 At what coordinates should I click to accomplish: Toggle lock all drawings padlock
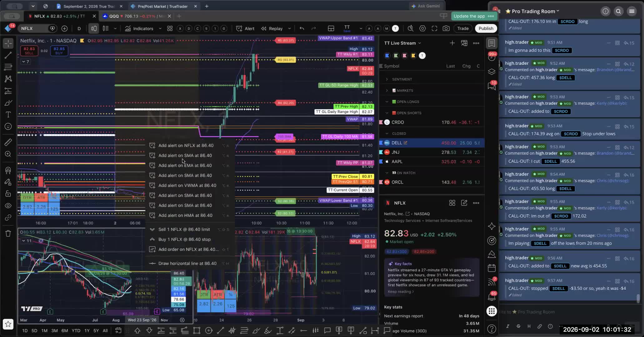(x=8, y=194)
